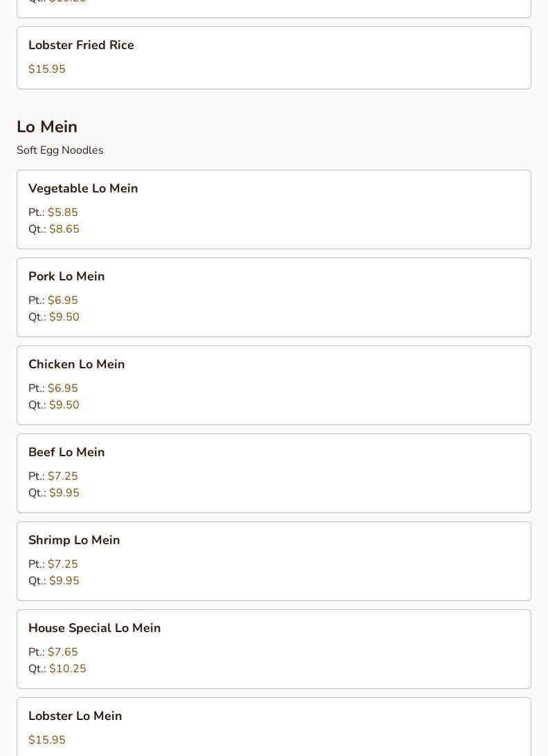Open the Lobster Fried Rice item
This screenshot has width=548, height=756.
81,45
